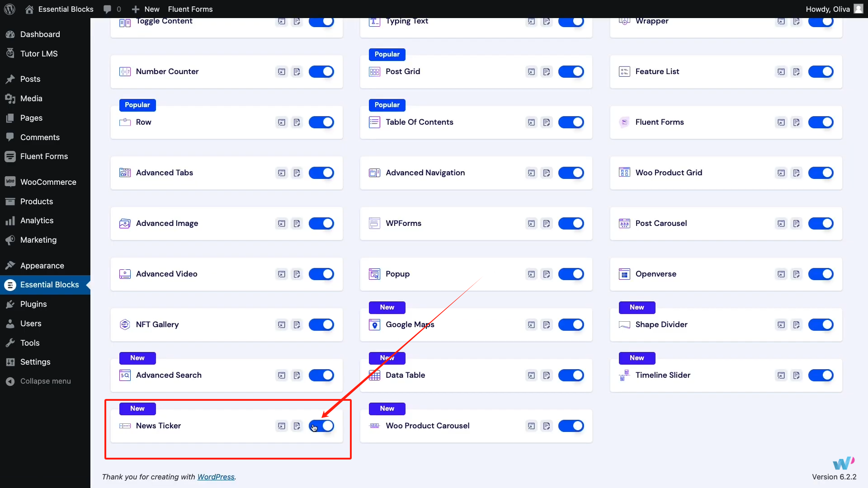Follow the WordPress footer link
Image resolution: width=868 pixels, height=488 pixels.
point(216,477)
